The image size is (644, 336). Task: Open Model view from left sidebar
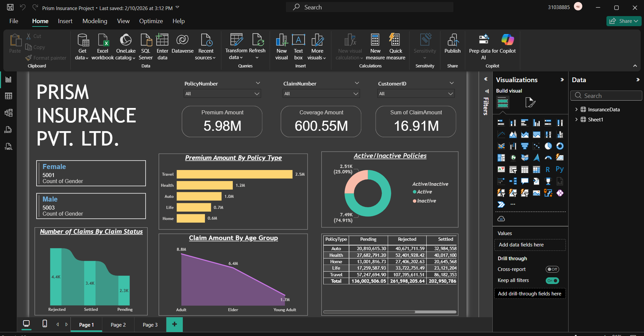click(9, 113)
